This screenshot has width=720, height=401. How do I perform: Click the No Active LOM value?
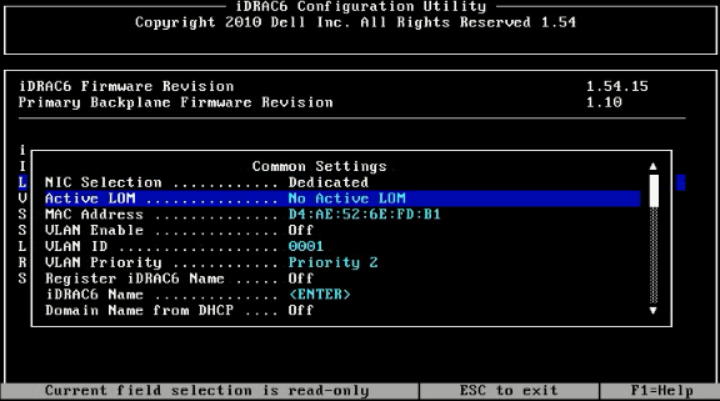pos(347,198)
